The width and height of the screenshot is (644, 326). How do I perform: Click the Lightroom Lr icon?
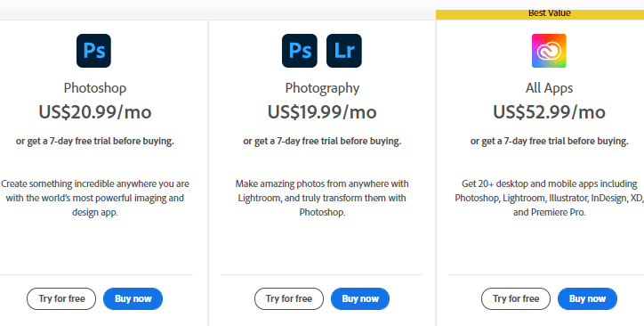click(344, 51)
